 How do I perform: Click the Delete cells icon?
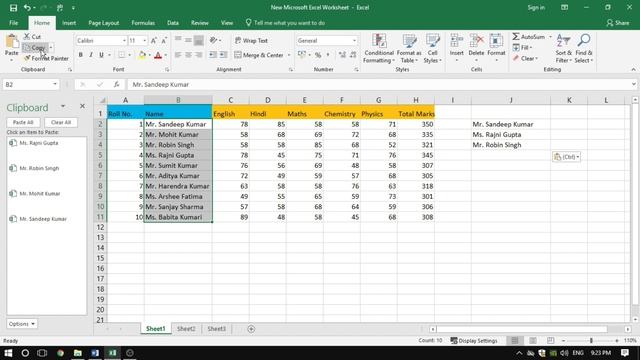(x=476, y=41)
